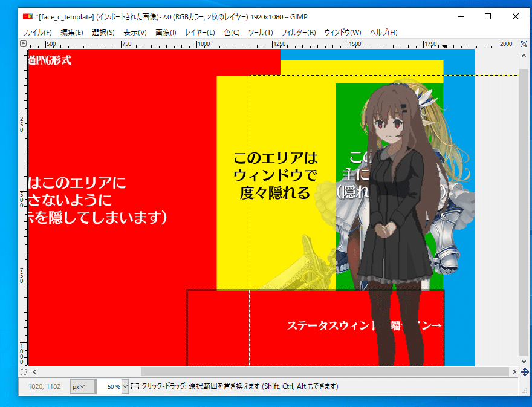Open the 画像(I) menu

tap(166, 33)
